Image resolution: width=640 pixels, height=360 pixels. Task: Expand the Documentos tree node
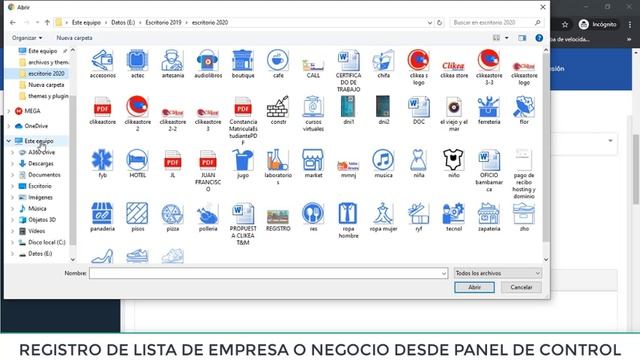pos(12,175)
